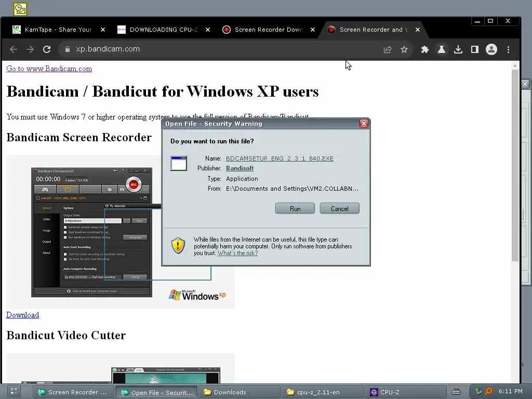This screenshot has width=532, height=399.
Task: Click the Bandicut Video Cutter preview image
Action: pos(121,368)
